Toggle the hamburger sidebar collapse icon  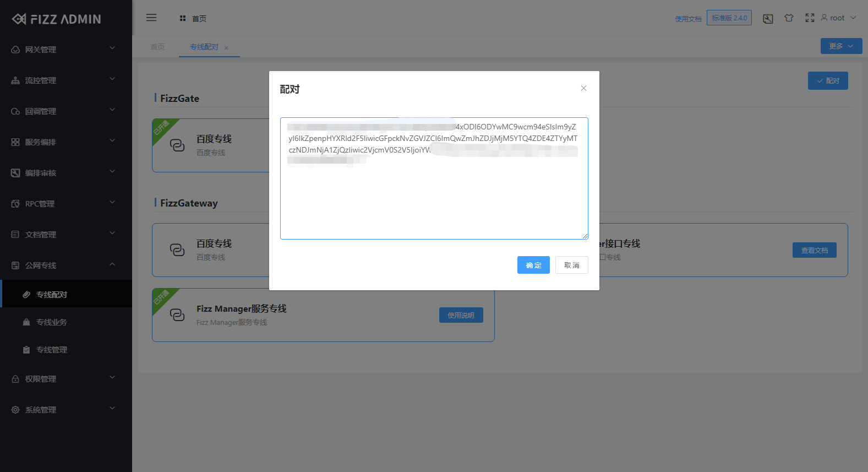point(151,18)
